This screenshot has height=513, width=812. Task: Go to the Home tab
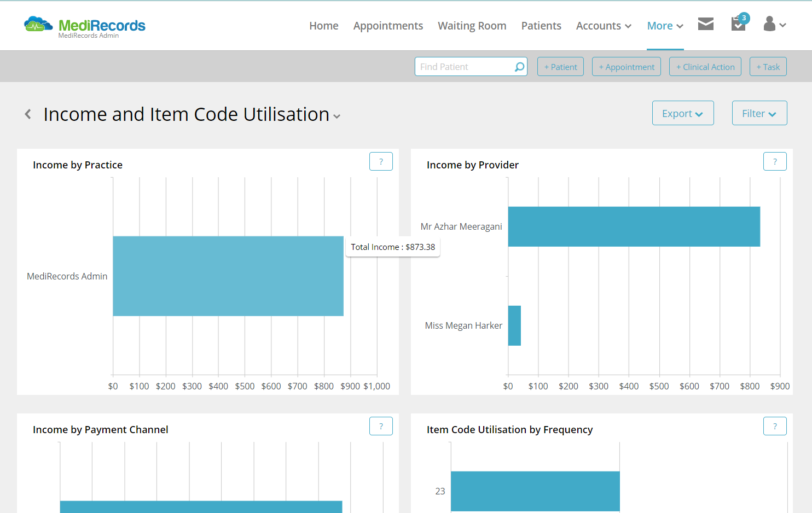pyautogui.click(x=324, y=26)
